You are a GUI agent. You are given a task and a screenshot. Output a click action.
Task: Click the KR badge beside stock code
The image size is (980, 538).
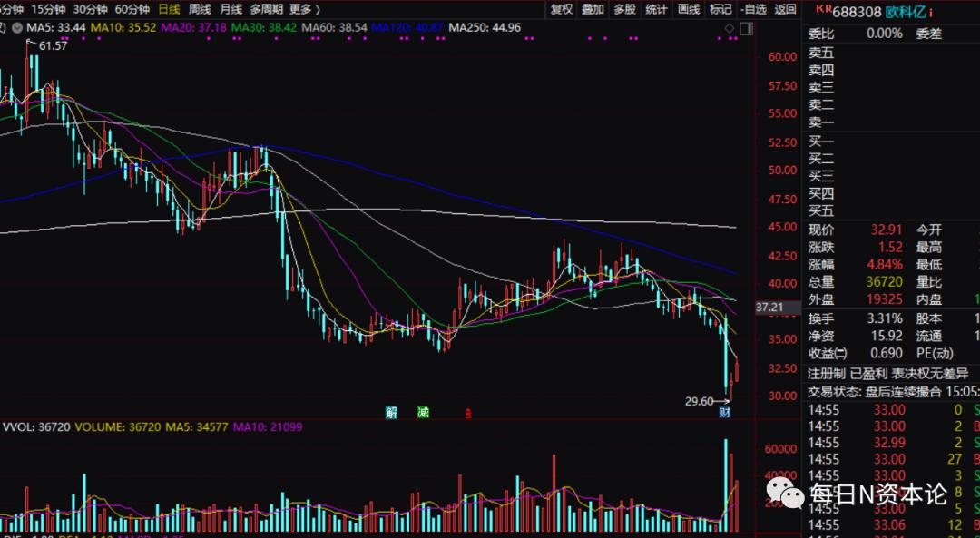tap(824, 9)
